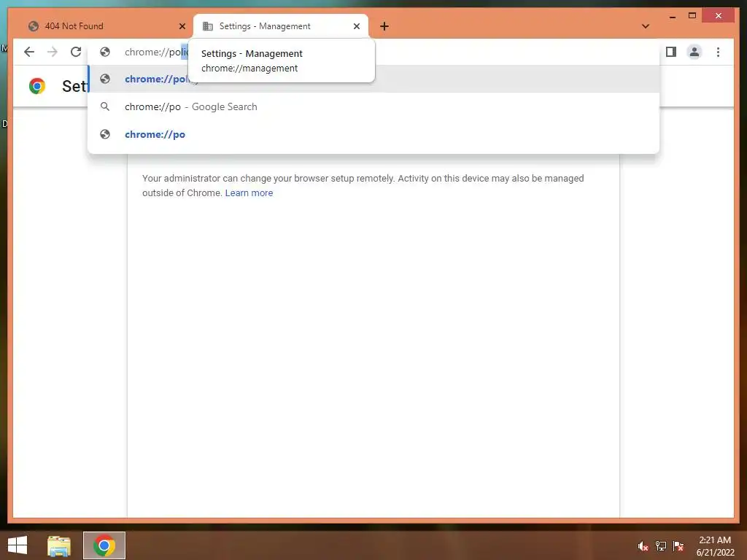
Task: Open the side panel icon
Action: click(x=671, y=52)
